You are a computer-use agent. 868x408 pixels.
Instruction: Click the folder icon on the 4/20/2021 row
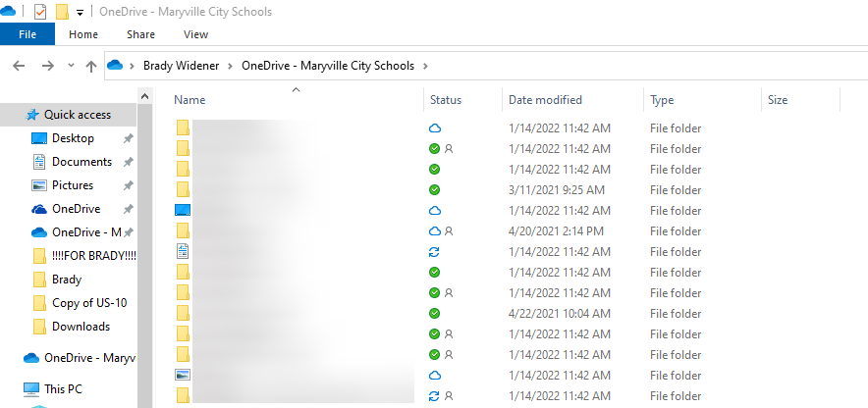click(184, 231)
